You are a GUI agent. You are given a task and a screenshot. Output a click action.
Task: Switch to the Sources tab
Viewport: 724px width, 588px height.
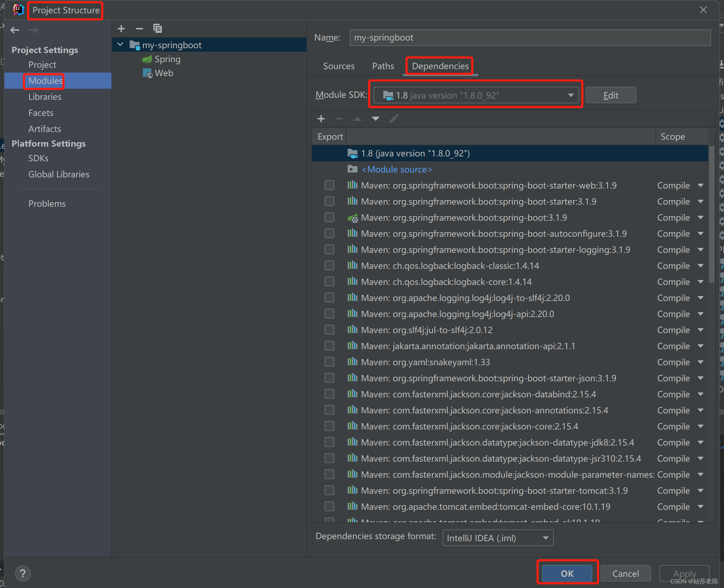click(339, 66)
